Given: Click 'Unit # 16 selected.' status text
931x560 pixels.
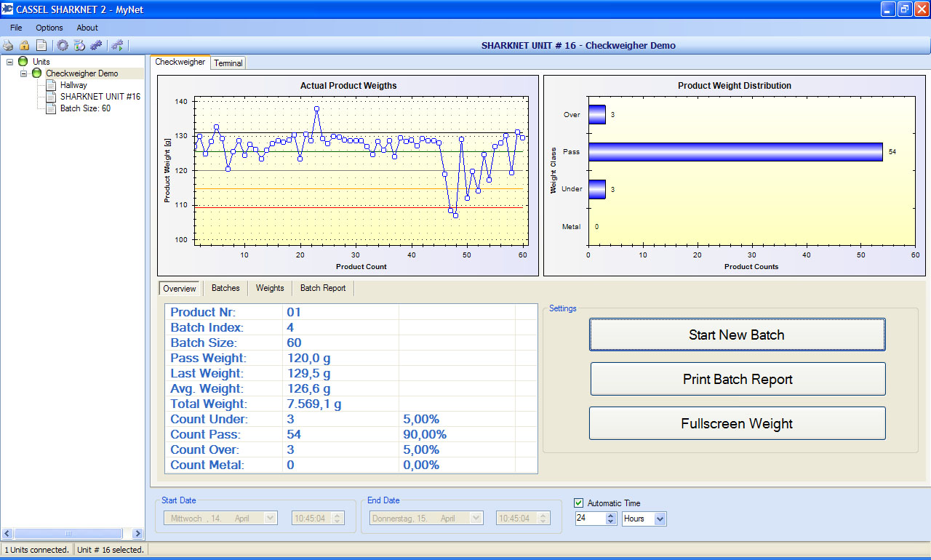Looking at the screenshot, I should (x=111, y=550).
